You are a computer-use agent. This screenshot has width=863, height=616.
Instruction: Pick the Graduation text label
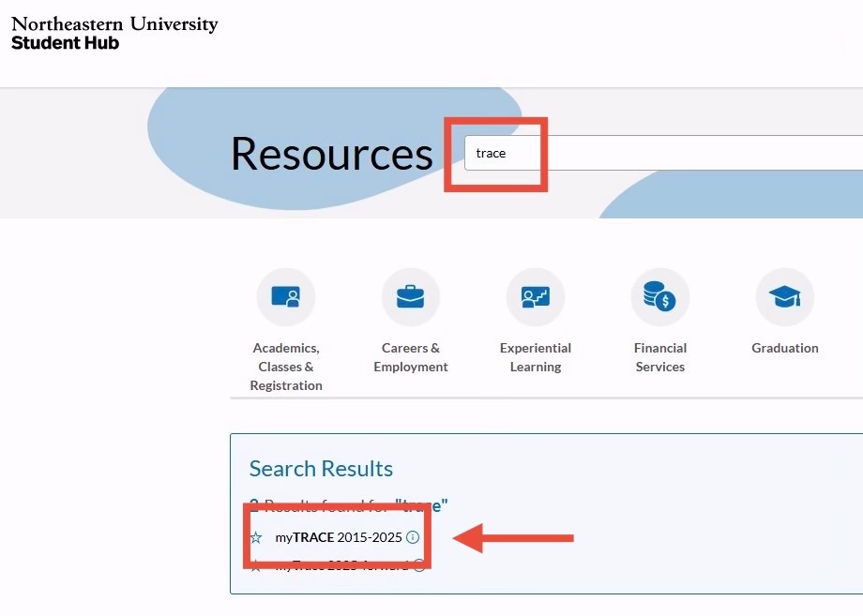pos(784,348)
